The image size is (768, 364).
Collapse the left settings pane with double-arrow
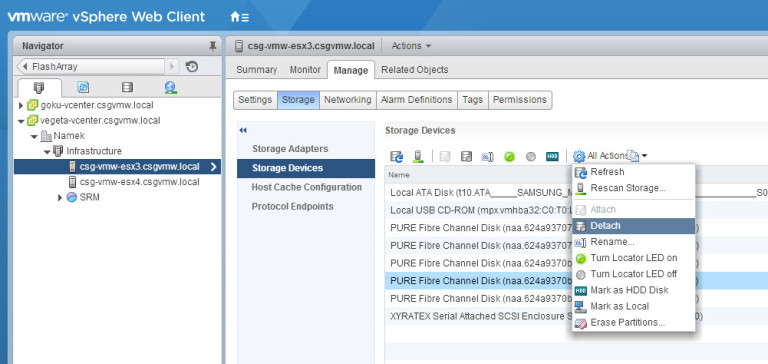[x=243, y=130]
